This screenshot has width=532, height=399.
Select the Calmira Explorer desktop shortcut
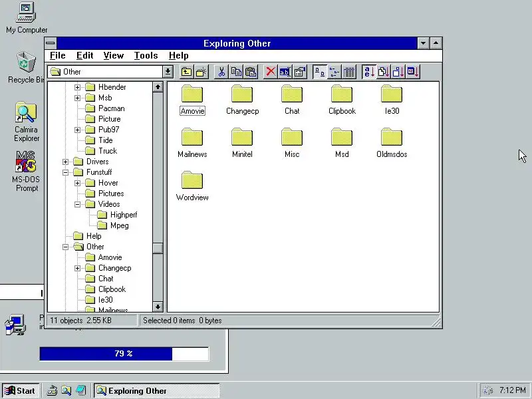pos(26,112)
